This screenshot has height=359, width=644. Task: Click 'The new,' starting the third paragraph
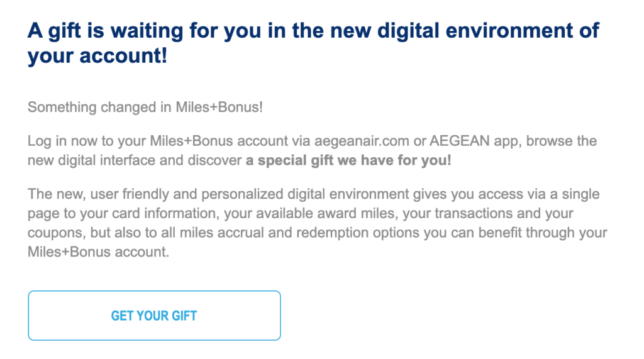tap(57, 194)
